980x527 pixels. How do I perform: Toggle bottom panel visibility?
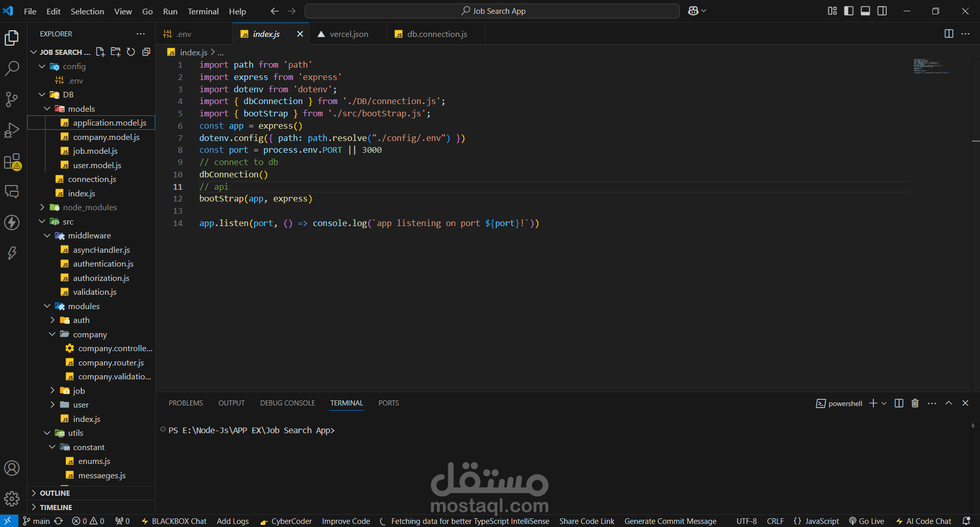865,11
